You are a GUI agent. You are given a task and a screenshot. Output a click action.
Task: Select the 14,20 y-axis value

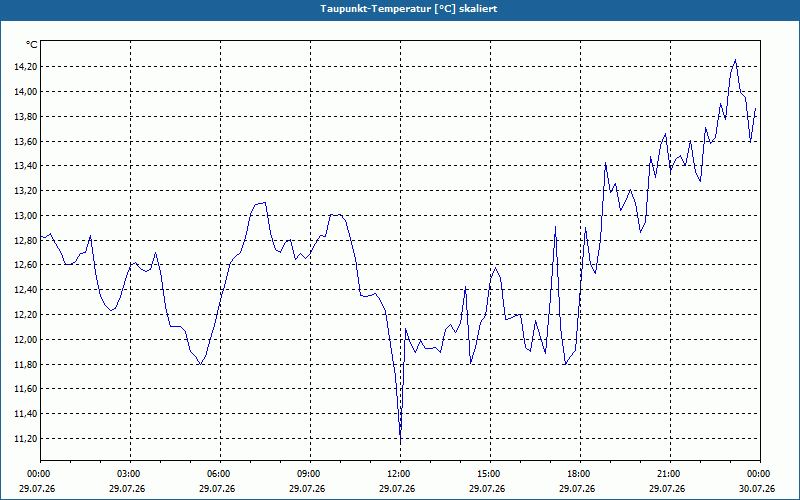(x=26, y=67)
